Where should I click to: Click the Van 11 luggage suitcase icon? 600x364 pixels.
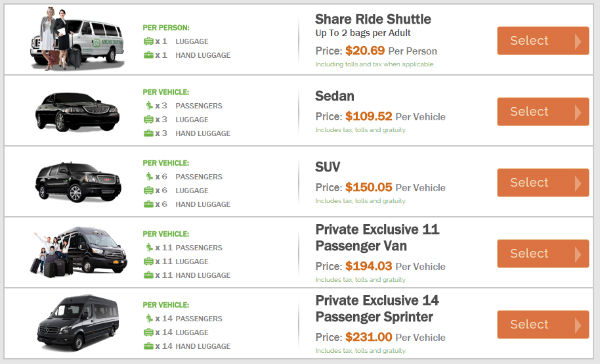click(148, 261)
